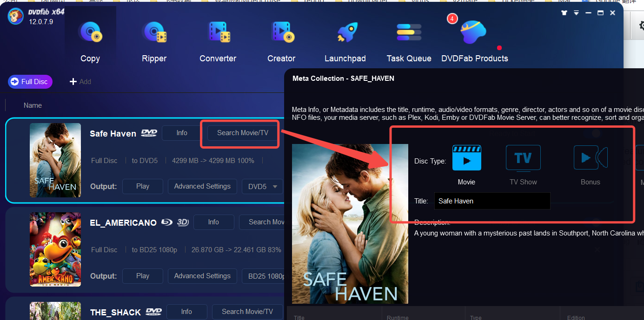Click the 3D icon beside EL_AMERICANO

pyautogui.click(x=183, y=222)
